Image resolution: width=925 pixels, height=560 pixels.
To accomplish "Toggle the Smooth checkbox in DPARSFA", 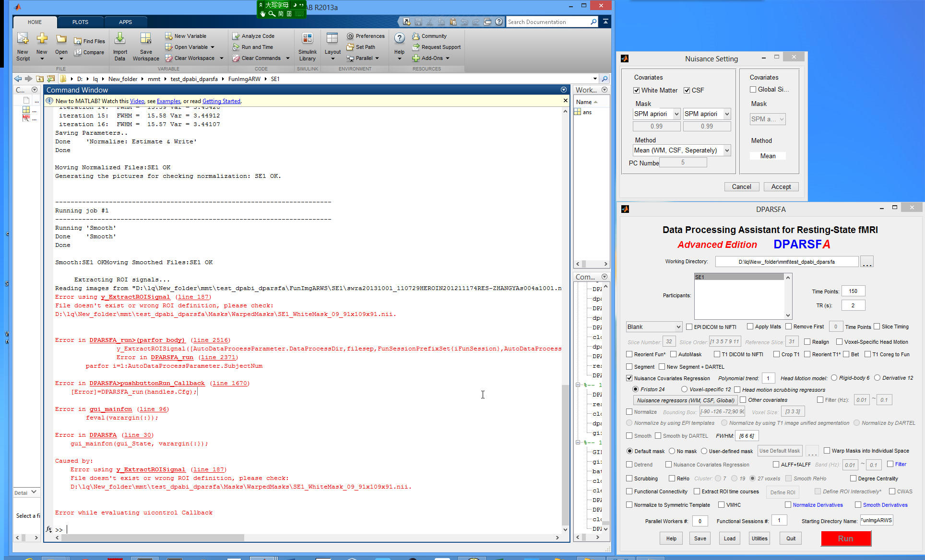I will [x=629, y=436].
